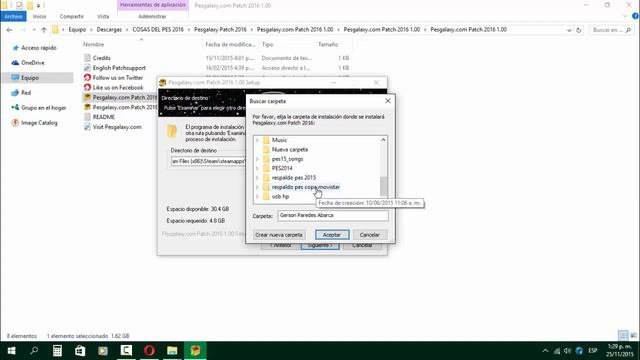
Task: Click the English Patchsupport shortcut icon
Action: pyautogui.click(x=87, y=68)
